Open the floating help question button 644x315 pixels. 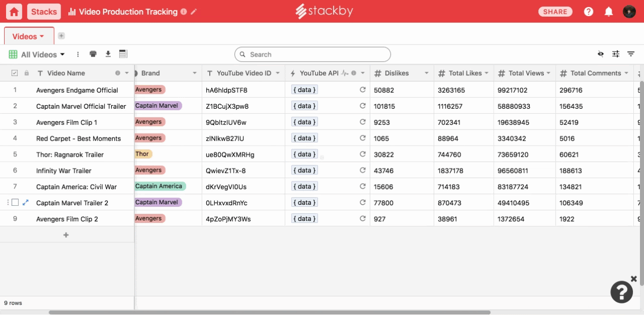pos(622,292)
